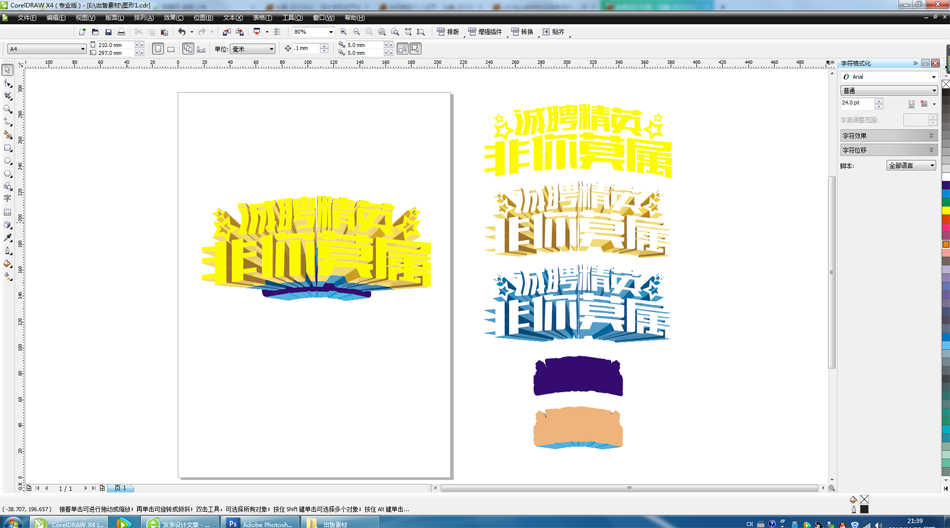Select the Rectangle tool in the toolbox
This screenshot has width=950, height=528.
tap(7, 148)
